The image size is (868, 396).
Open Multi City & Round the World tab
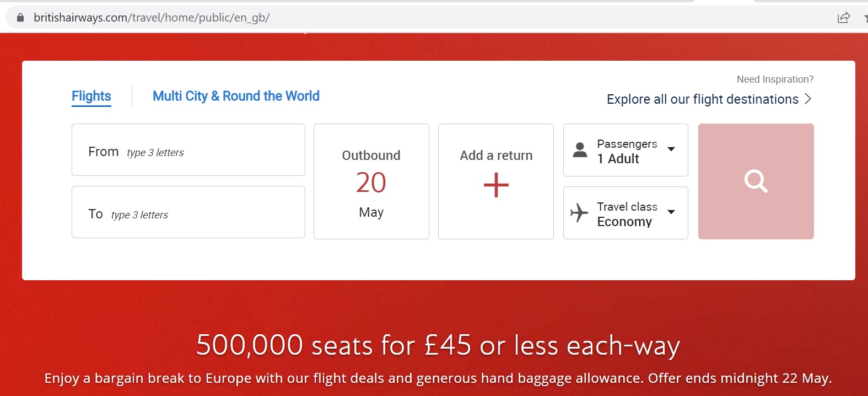[236, 96]
